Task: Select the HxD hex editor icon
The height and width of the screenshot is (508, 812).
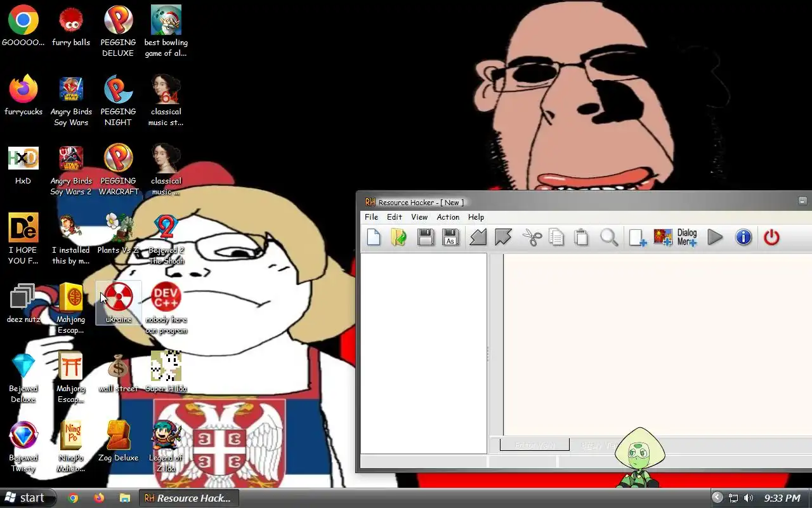Action: tap(23, 165)
